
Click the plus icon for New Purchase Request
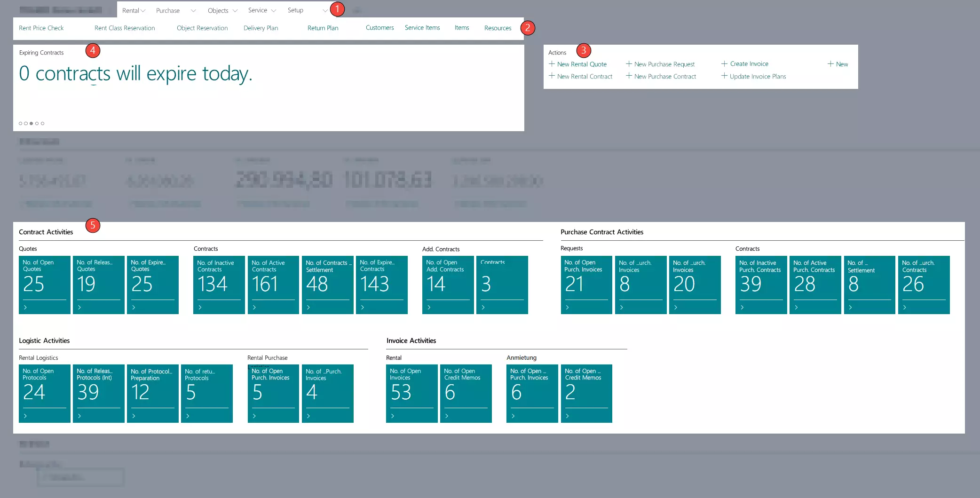[629, 63]
